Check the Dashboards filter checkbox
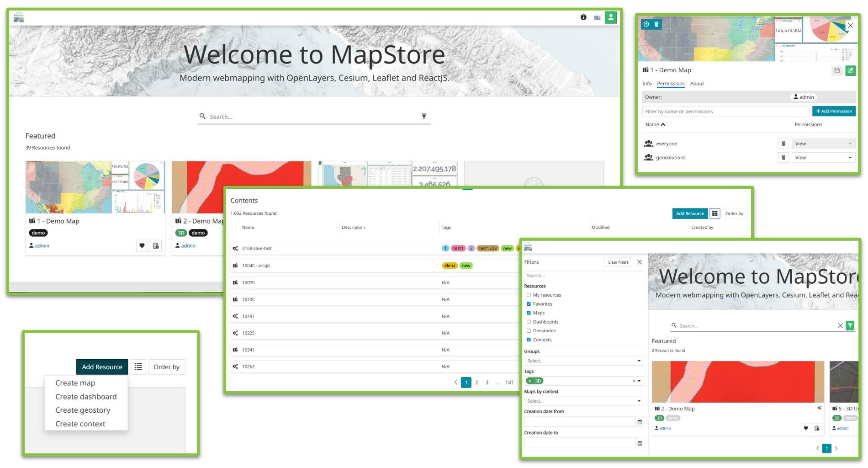The image size is (868, 468). [x=529, y=322]
